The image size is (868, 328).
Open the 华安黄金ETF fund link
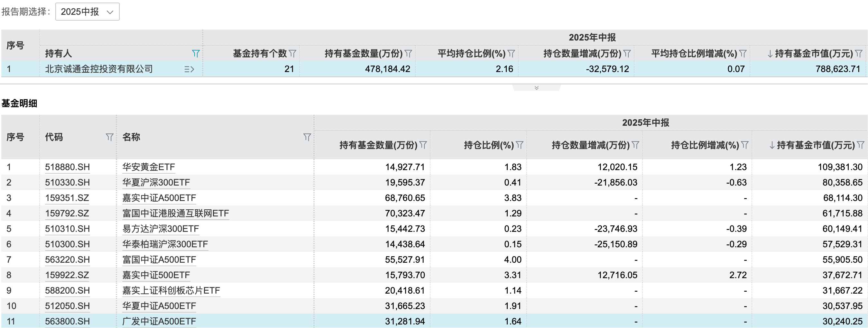tap(149, 167)
